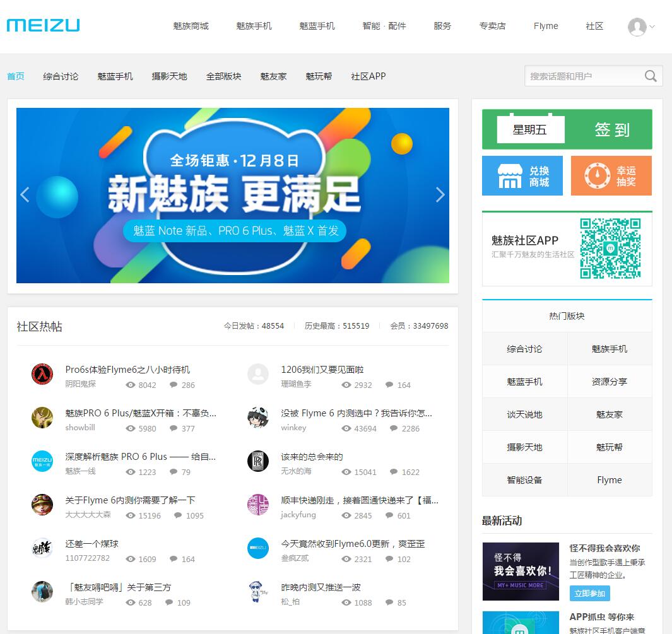The height and width of the screenshot is (634, 672).
Task: Select 魅蓝手机 in sub navigation
Action: coord(115,76)
